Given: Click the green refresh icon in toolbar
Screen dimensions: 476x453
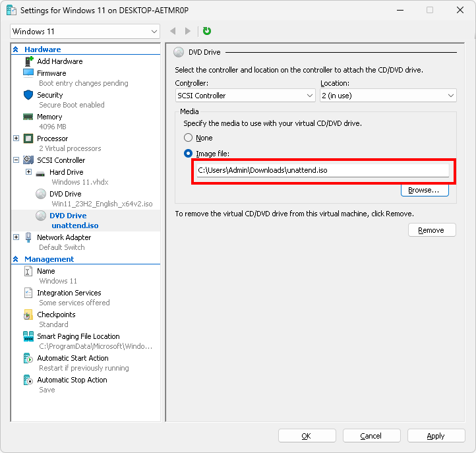Looking at the screenshot, I should tap(207, 31).
